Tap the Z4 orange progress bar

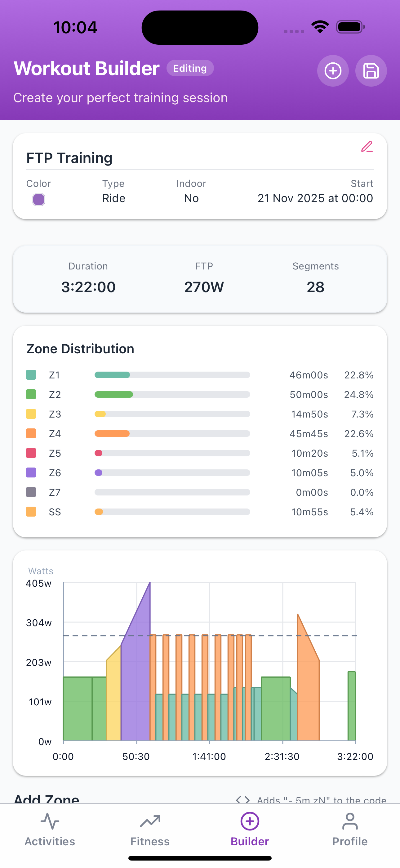point(172,434)
